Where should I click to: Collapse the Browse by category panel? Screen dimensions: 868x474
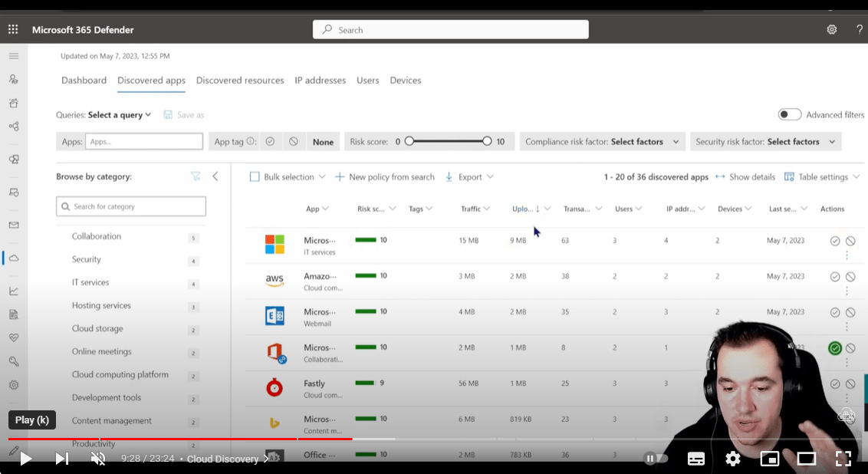[x=215, y=176]
